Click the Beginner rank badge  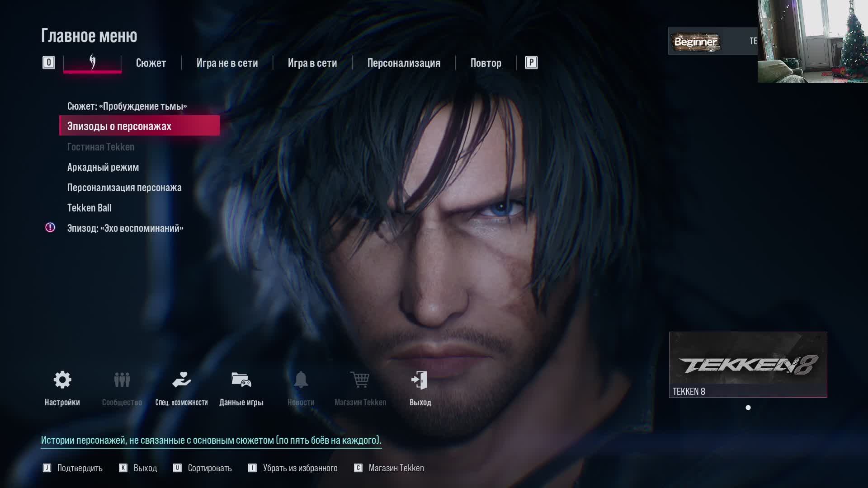point(695,42)
